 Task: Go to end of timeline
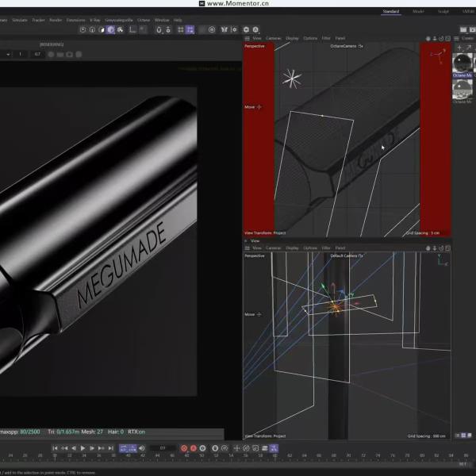pos(111,448)
